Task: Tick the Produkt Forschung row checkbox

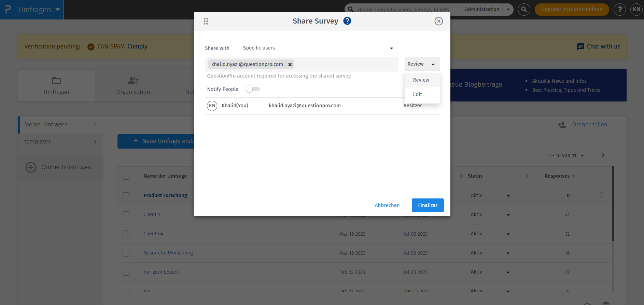Action: 126,196
